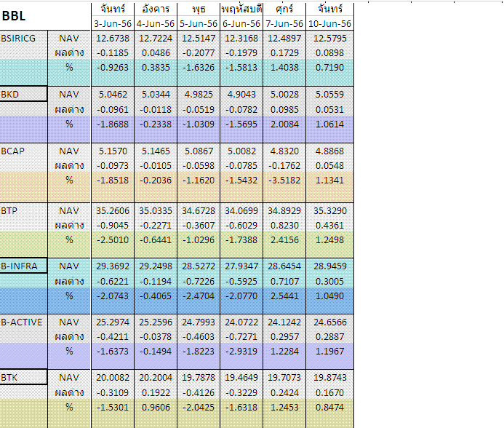Select the อังคาร day header cell
Viewport: 504px width, 428px height.
point(156,9)
